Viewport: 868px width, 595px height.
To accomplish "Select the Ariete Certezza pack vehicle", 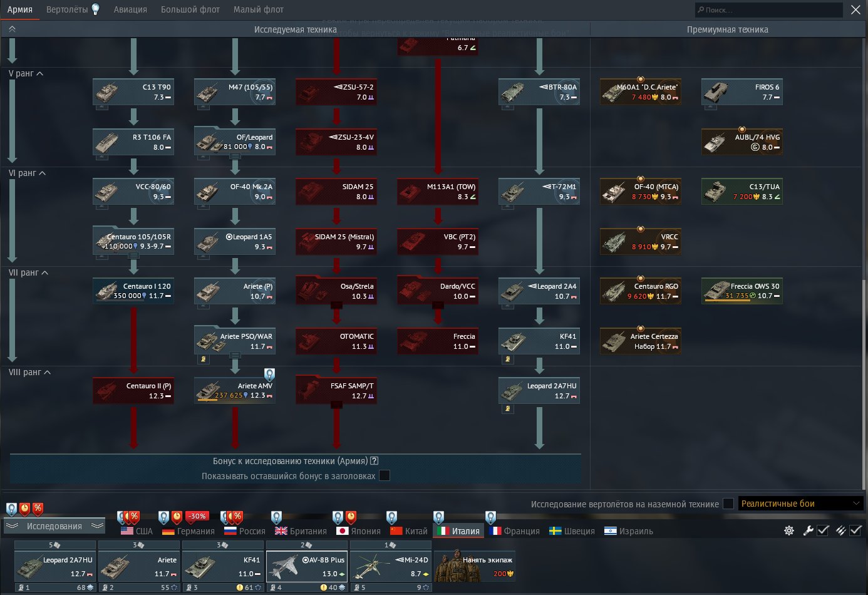I will click(x=641, y=341).
